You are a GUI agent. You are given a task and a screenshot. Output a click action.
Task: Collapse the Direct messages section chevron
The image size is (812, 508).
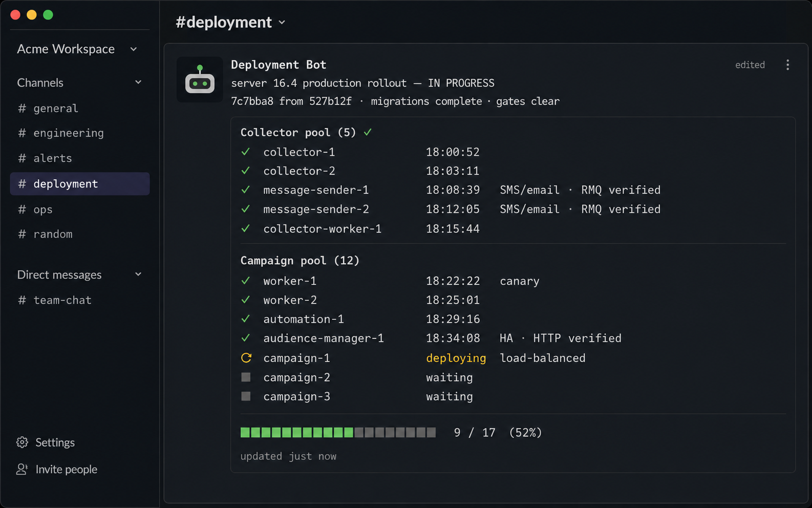click(138, 274)
